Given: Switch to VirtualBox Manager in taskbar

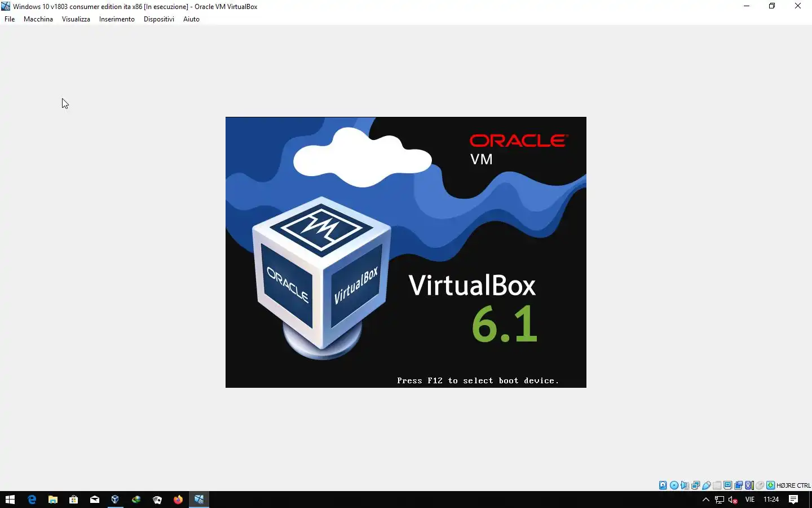Looking at the screenshot, I should point(115,500).
